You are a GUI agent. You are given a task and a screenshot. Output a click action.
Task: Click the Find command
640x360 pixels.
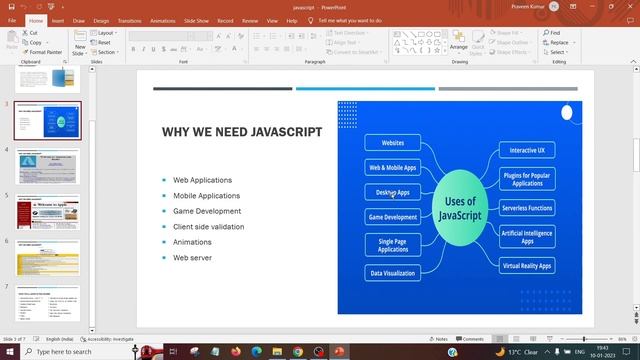click(551, 33)
